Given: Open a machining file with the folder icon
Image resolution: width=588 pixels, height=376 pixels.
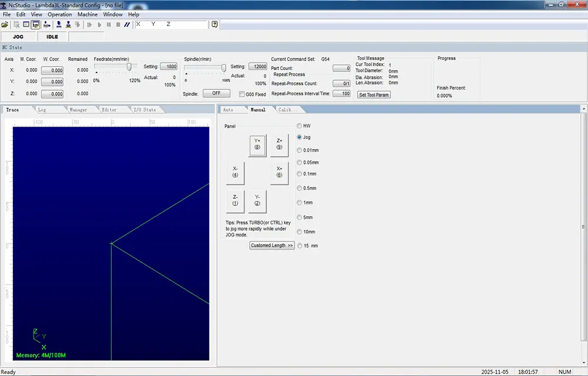Looking at the screenshot, I should tap(5, 24).
